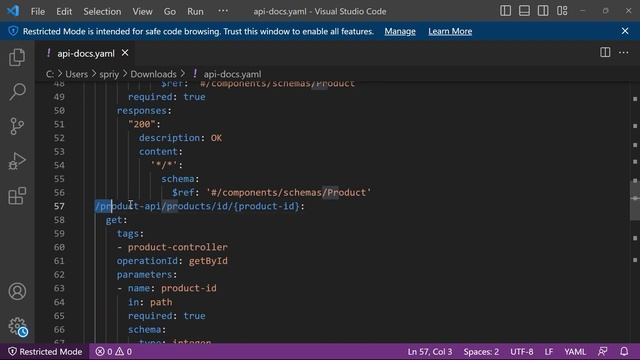Change language mode via YAML
The image size is (640, 360).
coord(575,351)
